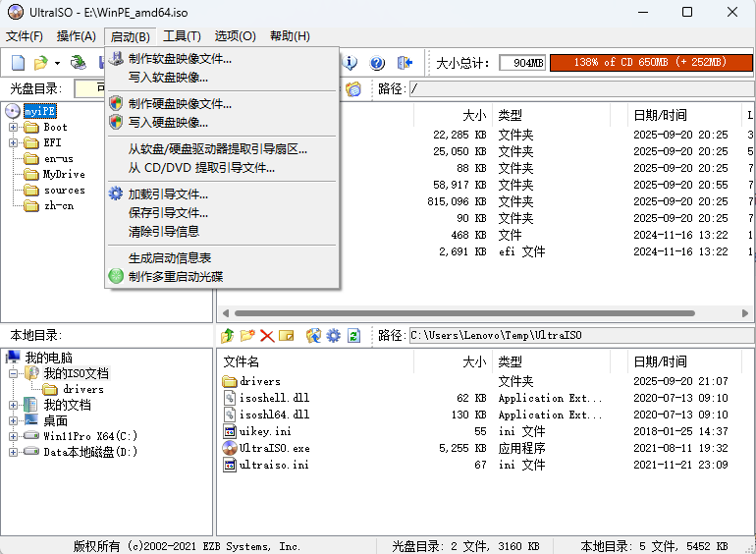This screenshot has height=554, width=756.
Task: Select 制作硬盘映像文件... menu entry
Action: point(222,104)
